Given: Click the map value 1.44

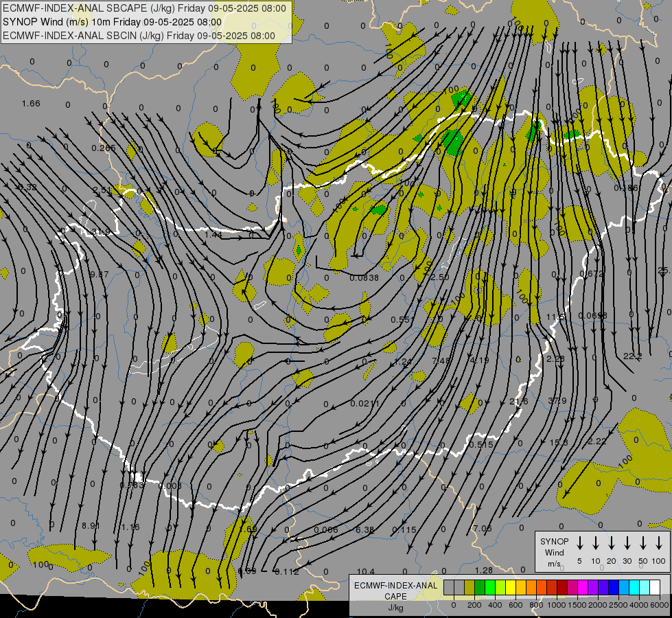Looking at the screenshot, I should (x=213, y=234).
